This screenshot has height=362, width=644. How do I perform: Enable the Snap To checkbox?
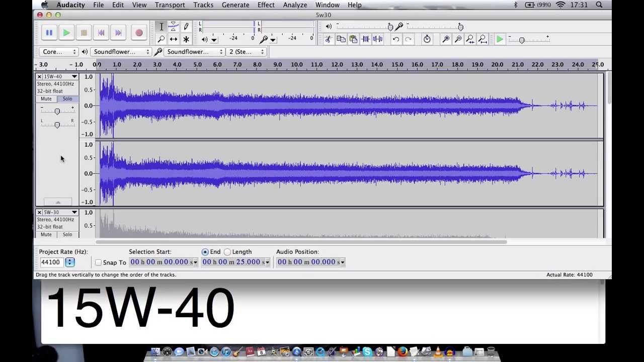(98, 262)
